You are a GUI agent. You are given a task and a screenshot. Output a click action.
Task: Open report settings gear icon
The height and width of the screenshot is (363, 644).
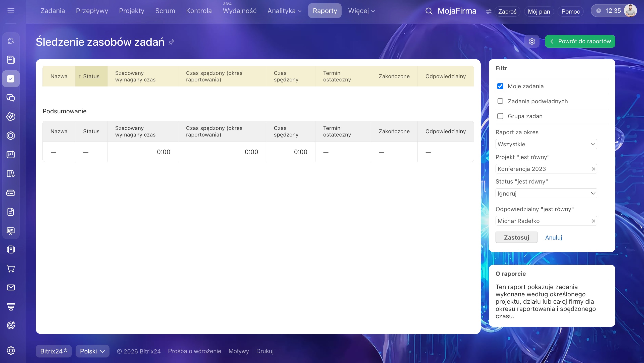(x=532, y=41)
